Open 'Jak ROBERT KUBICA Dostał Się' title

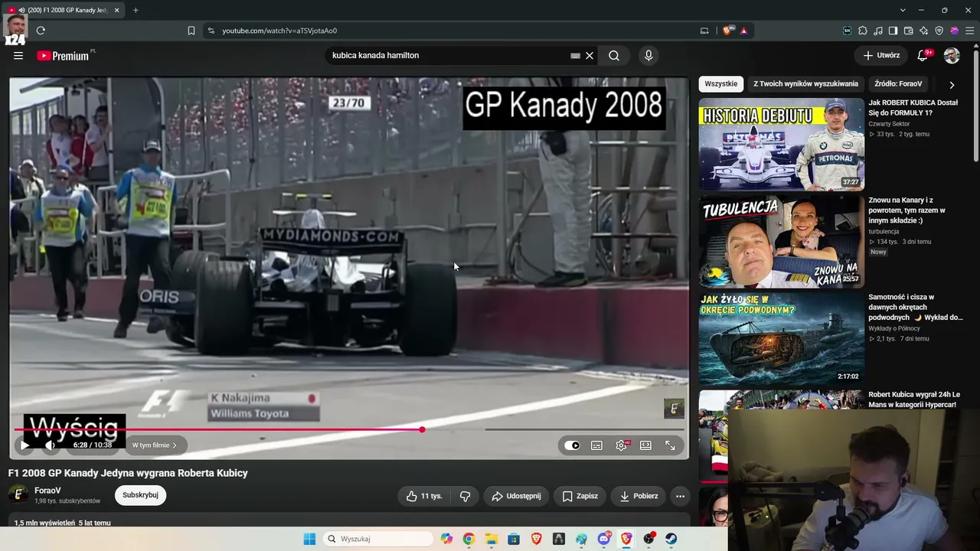pos(913,108)
